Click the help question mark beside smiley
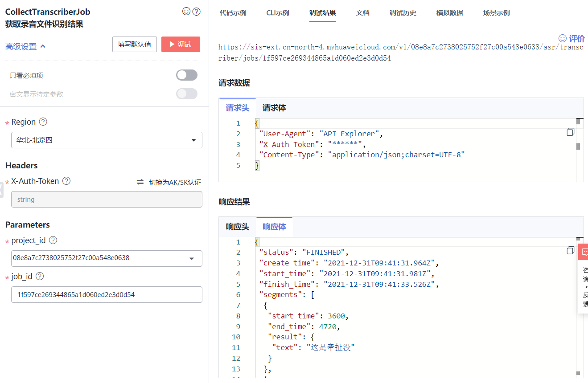The height and width of the screenshot is (383, 588). 196,12
